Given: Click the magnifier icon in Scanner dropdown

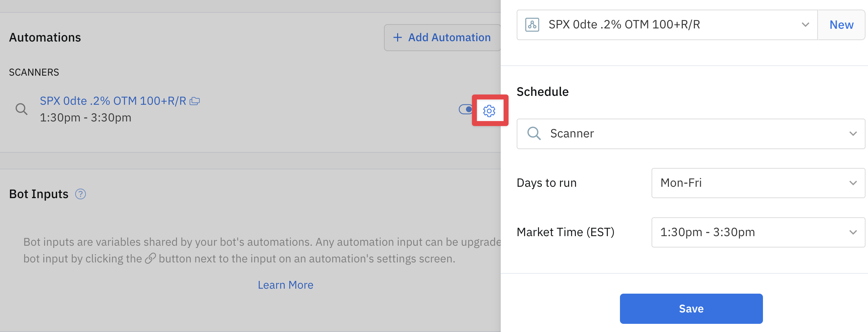Looking at the screenshot, I should click(534, 134).
